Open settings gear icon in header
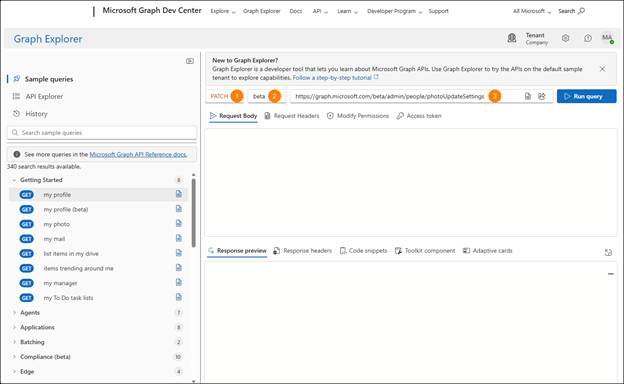Screen dimensions: 624x384 tap(566, 38)
